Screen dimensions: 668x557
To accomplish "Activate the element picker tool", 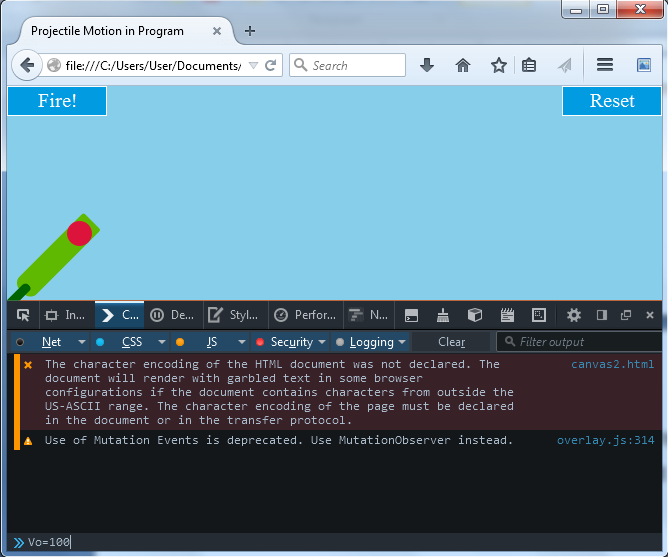I will click(23, 315).
